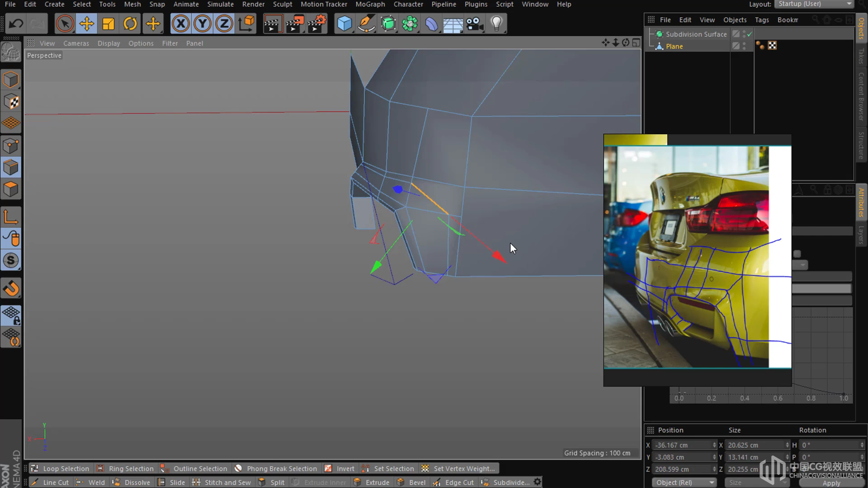Open the MoGraph menu
The image size is (868, 488).
(370, 4)
